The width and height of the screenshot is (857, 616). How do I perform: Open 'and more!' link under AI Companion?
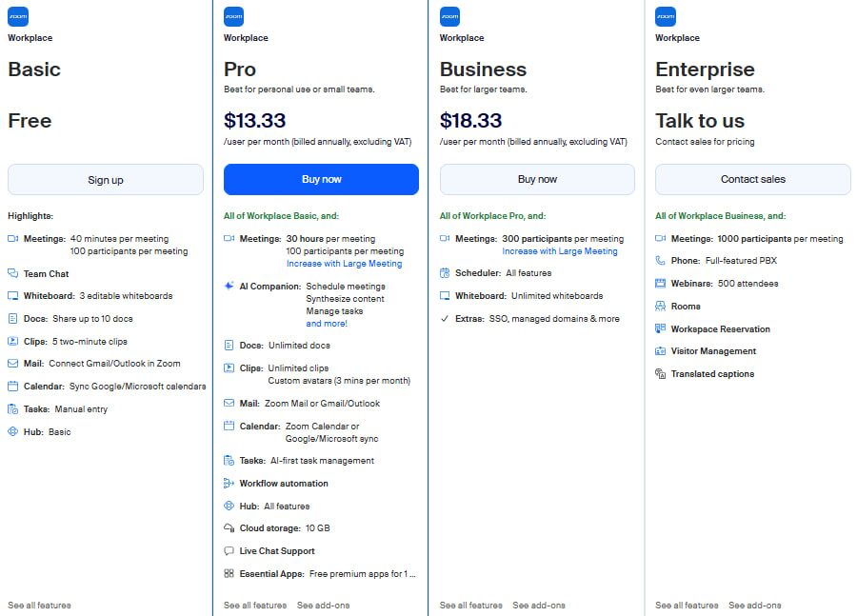tap(327, 324)
